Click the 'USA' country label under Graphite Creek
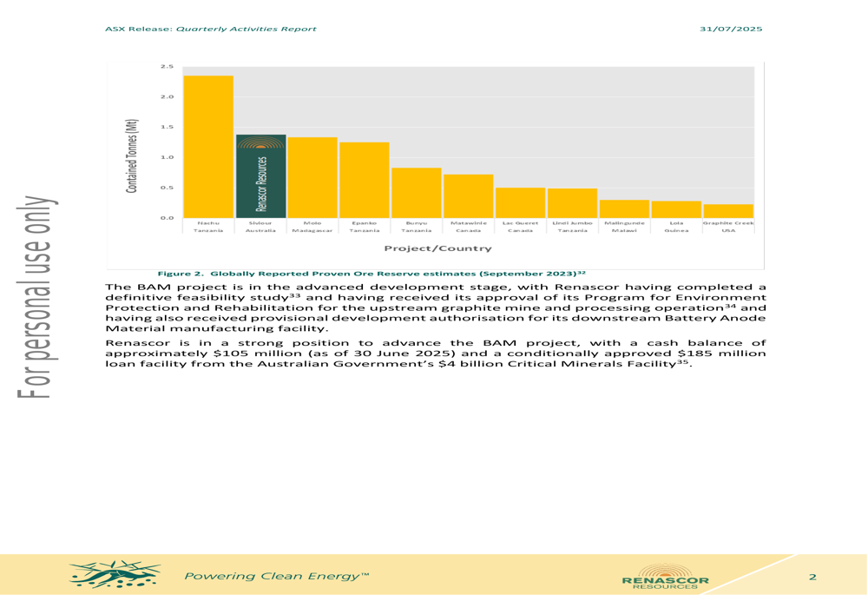 coord(728,230)
